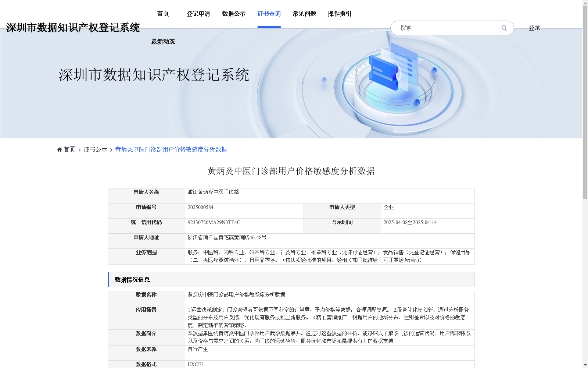Select data format value EXCEL
Image resolution: width=588 pixels, height=368 pixels.
[x=196, y=364]
